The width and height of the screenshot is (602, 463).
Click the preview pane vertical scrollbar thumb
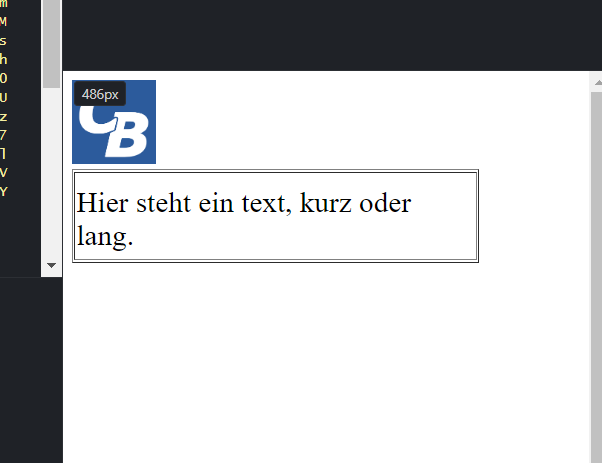(597, 276)
